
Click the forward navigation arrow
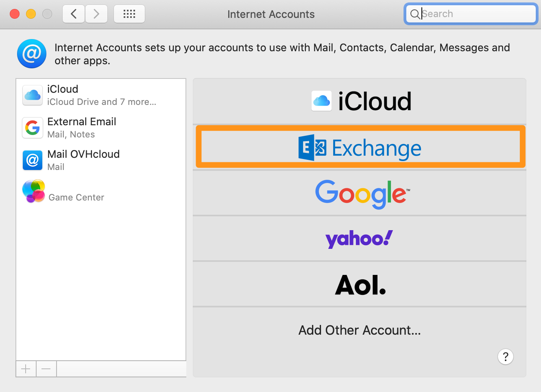click(x=96, y=13)
